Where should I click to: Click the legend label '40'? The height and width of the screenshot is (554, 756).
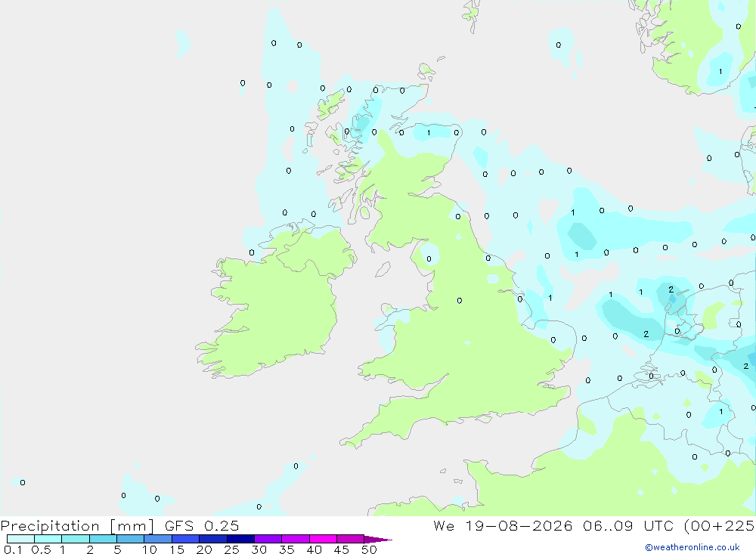tap(314, 549)
